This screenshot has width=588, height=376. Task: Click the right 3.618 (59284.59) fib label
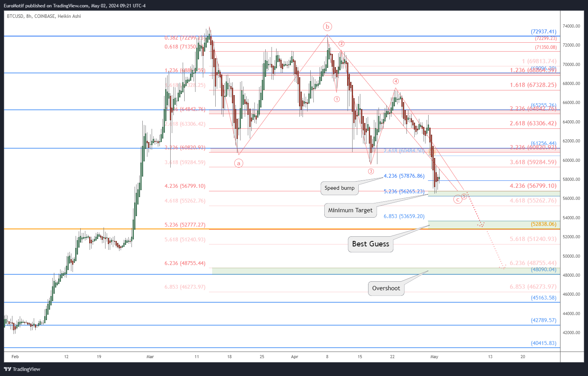coord(533,162)
